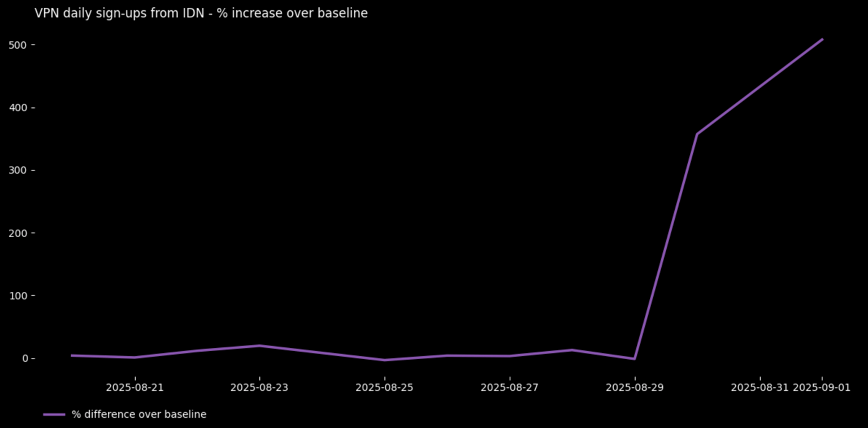Click the chart title about VPN sign-ups
Viewport: 868px width, 428px height.
click(201, 13)
